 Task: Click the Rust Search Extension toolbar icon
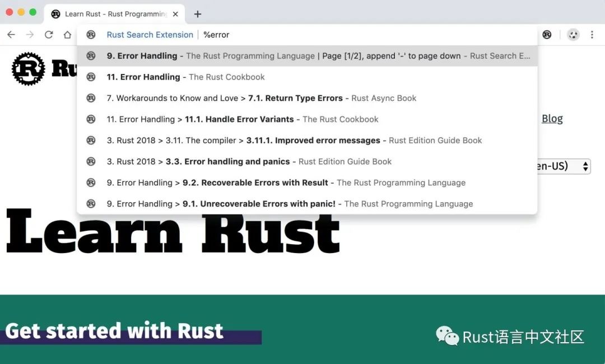(547, 35)
